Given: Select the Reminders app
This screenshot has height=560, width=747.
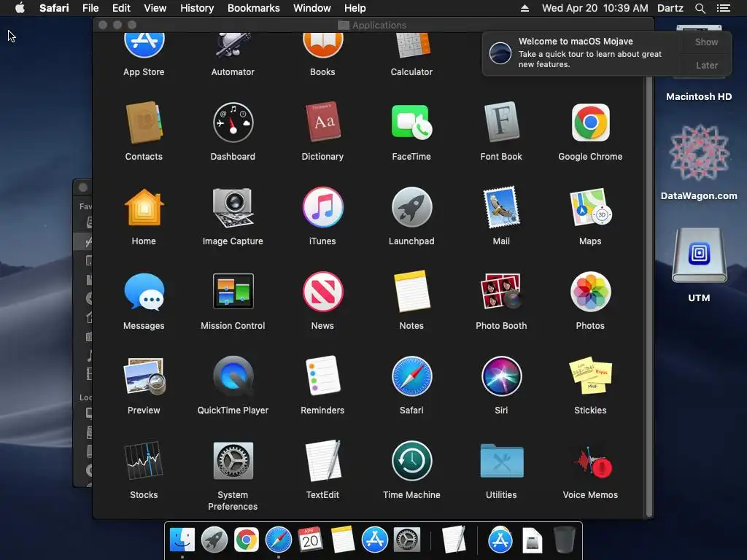Looking at the screenshot, I should [322, 376].
